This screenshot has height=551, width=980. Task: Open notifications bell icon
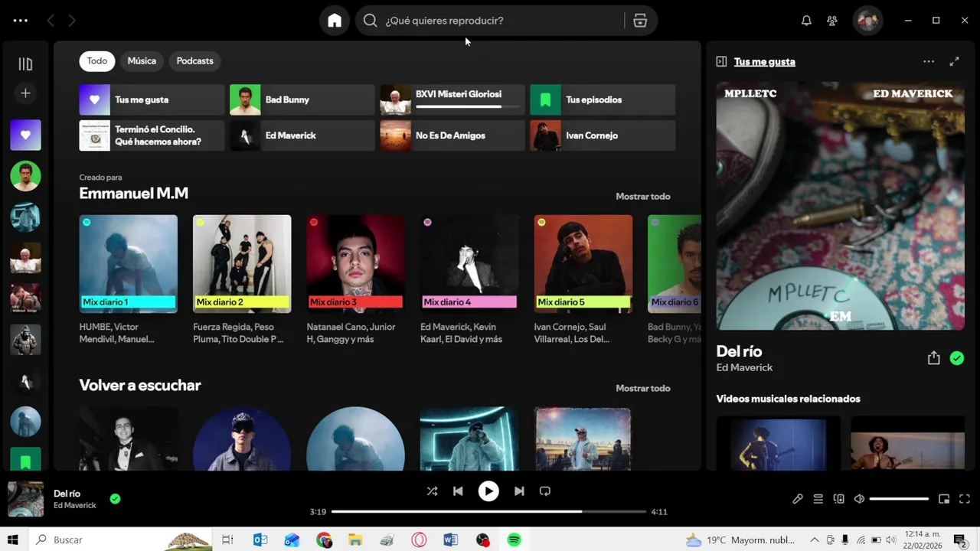point(806,21)
